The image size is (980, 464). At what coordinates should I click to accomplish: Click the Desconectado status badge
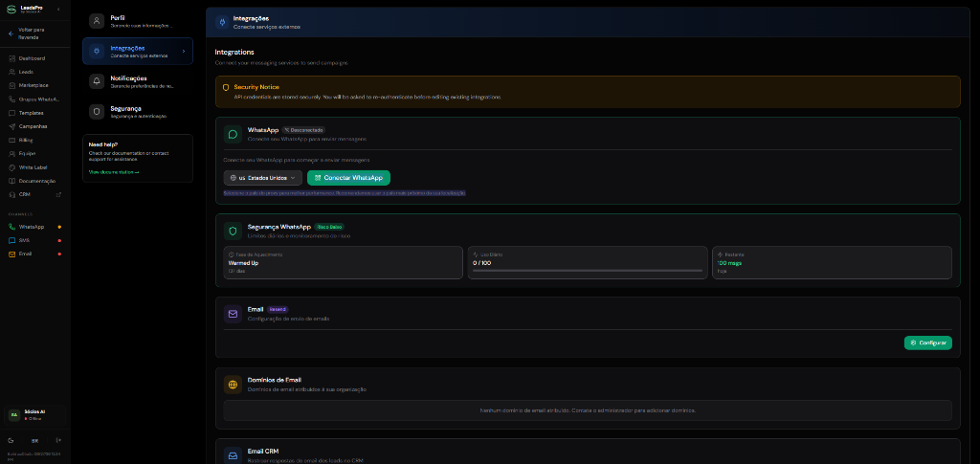(303, 130)
